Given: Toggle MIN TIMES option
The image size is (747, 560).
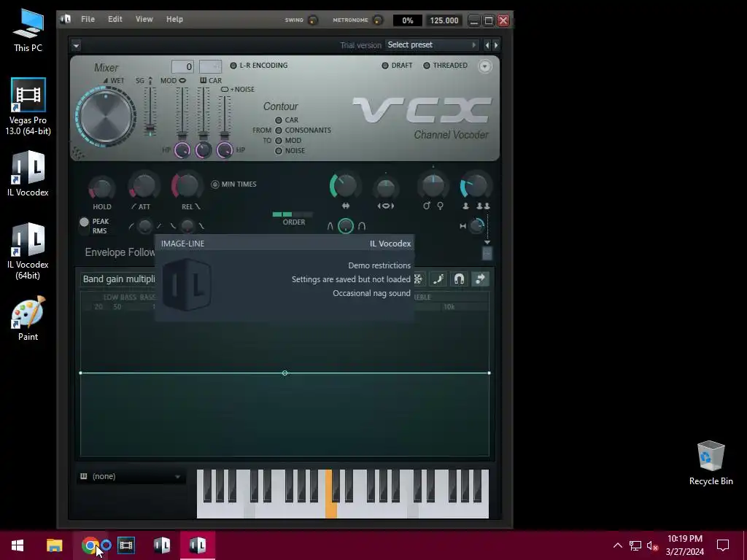Looking at the screenshot, I should point(234,184).
